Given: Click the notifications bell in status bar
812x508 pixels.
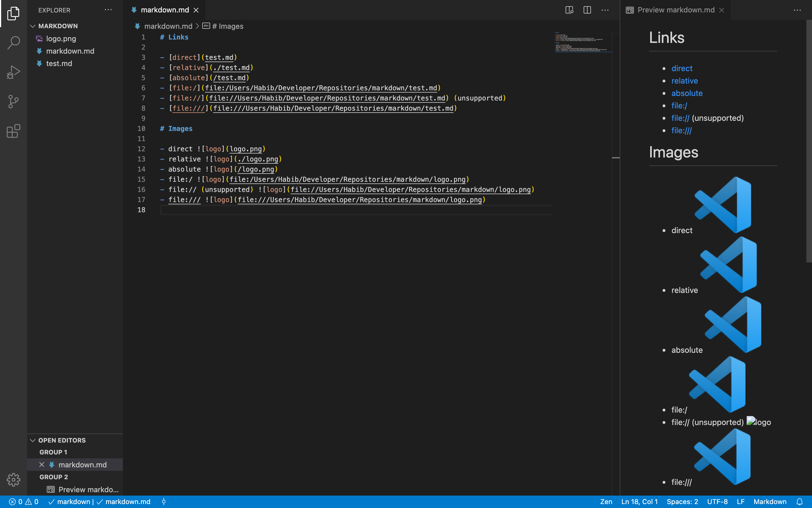Looking at the screenshot, I should (x=800, y=502).
